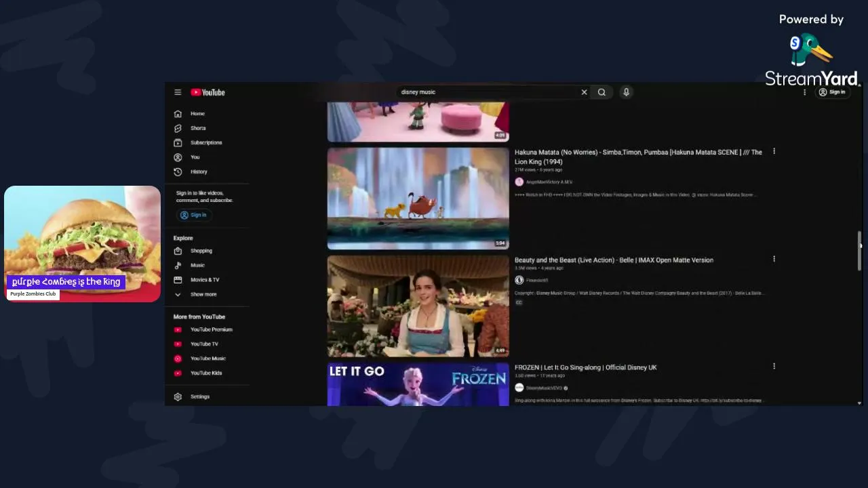This screenshot has width=868, height=488.
Task: Click DisneyMusicVEVO channel avatar
Action: click(519, 388)
